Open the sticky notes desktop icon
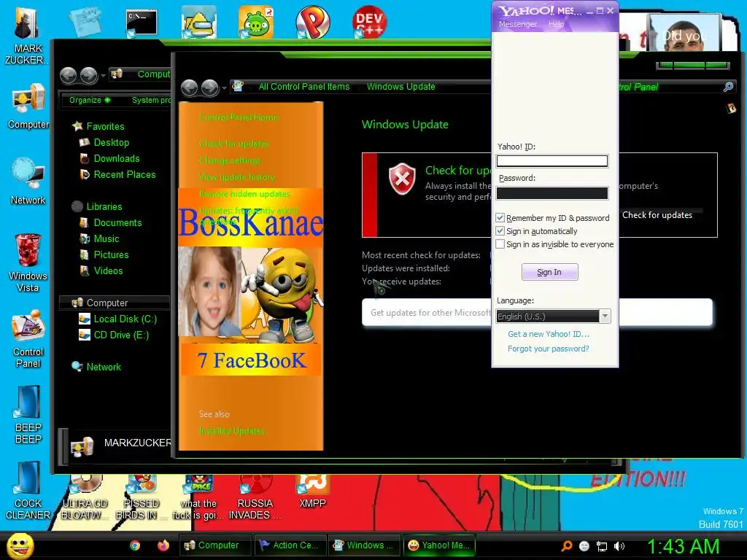Viewport: 747px width, 560px height. click(85, 22)
